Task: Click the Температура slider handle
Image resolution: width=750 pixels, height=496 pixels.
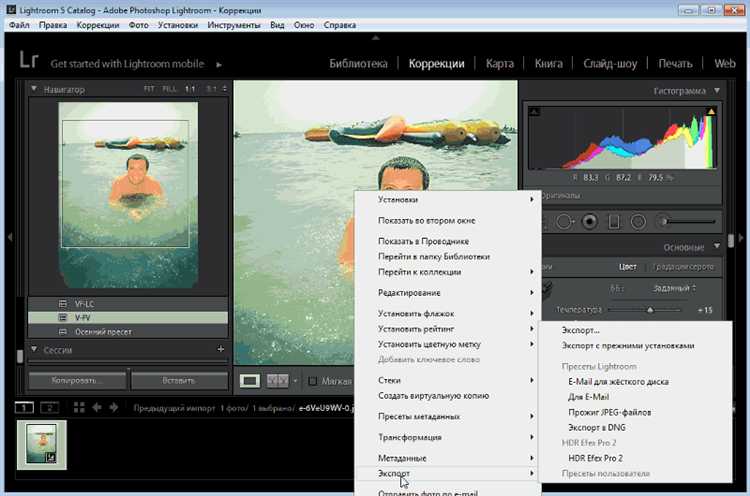Action: 651,310
